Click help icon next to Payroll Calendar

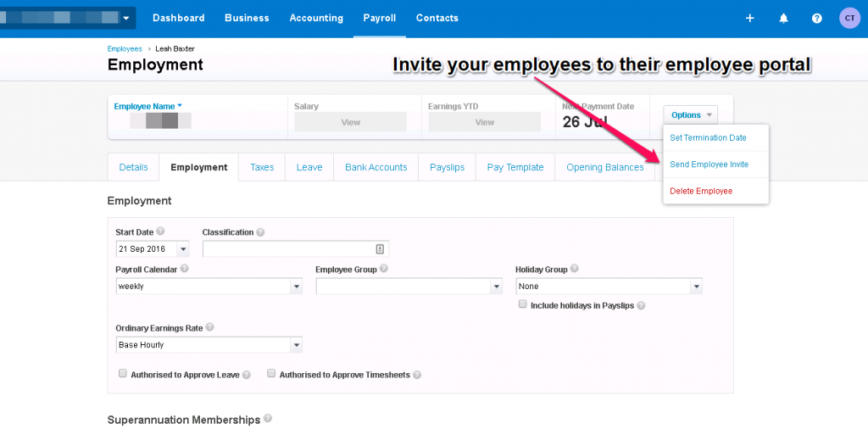184,269
